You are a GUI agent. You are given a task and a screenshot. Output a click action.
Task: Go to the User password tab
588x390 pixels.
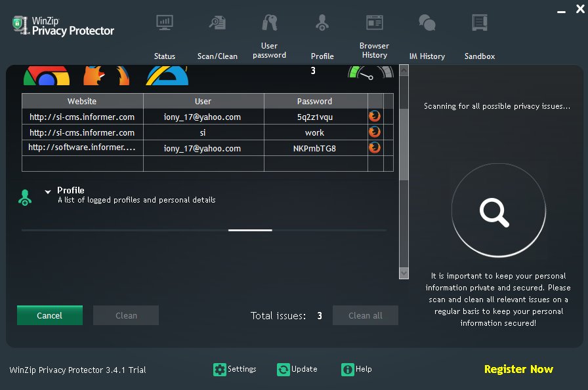tap(269, 50)
